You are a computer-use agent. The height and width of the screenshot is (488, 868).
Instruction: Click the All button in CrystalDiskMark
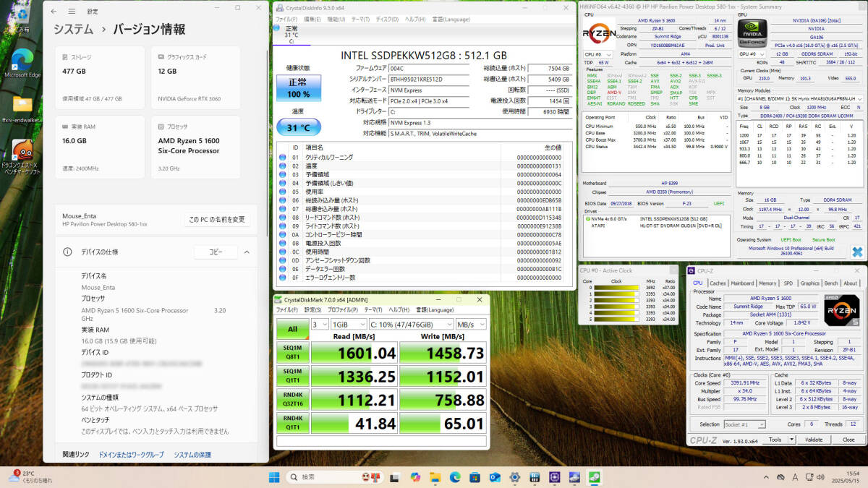[x=292, y=329]
